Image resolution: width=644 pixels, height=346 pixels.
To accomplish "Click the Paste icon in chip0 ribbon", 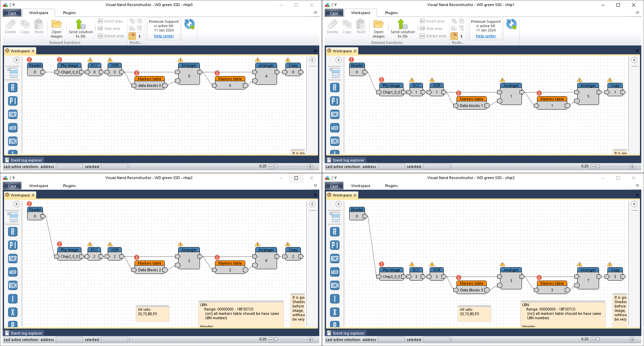I will [x=39, y=26].
